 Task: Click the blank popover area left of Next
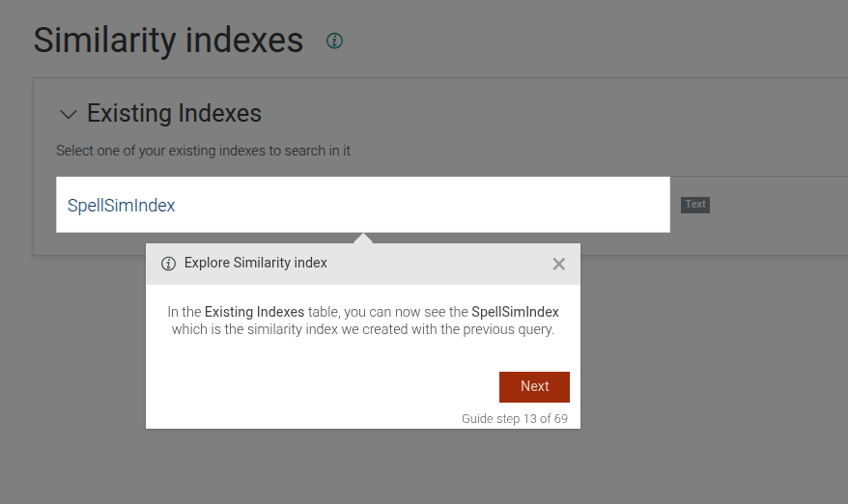tap(319, 386)
